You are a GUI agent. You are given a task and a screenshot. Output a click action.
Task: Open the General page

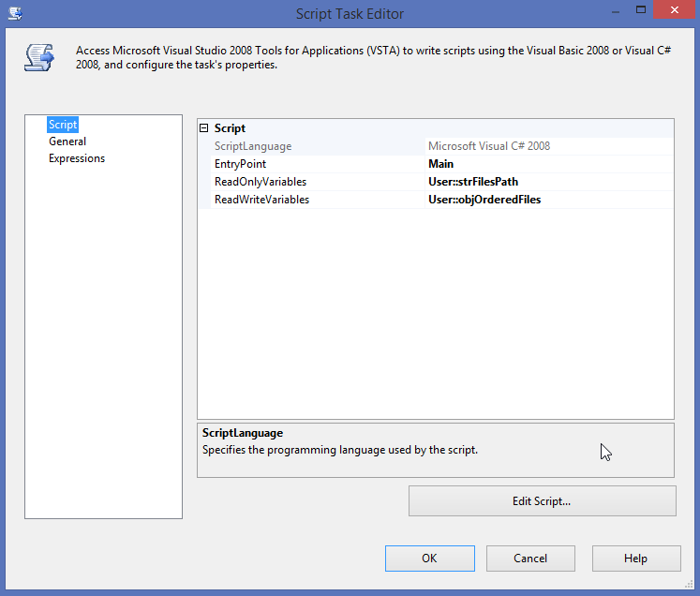67,142
